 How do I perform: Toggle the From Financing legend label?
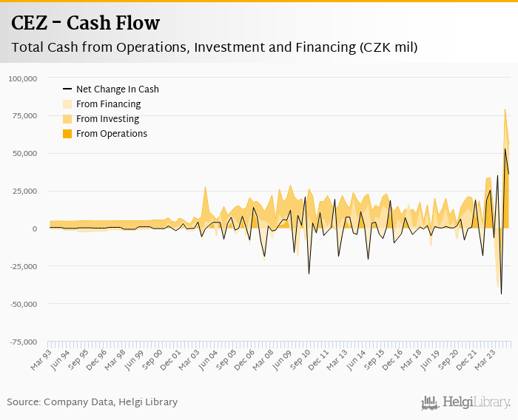(108, 104)
